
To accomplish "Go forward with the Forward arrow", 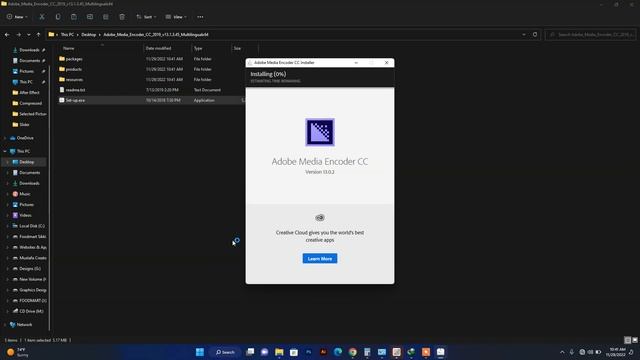I will click(x=18, y=35).
